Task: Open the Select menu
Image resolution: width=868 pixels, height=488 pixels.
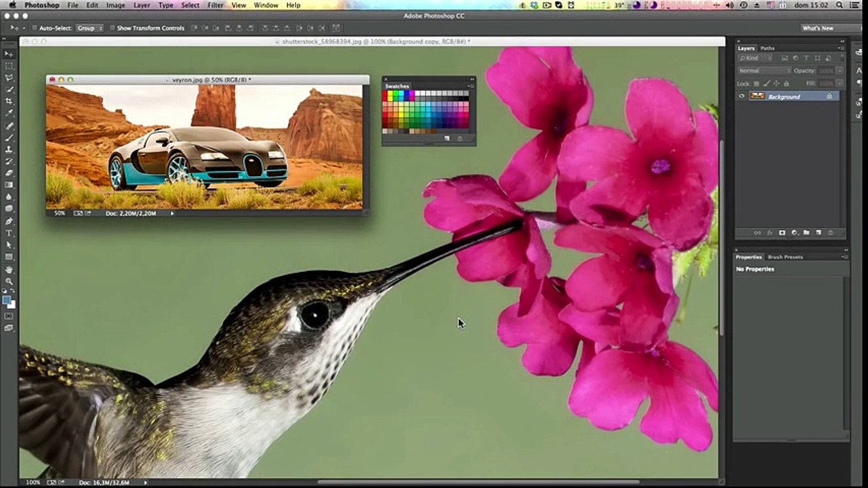Action: [190, 5]
